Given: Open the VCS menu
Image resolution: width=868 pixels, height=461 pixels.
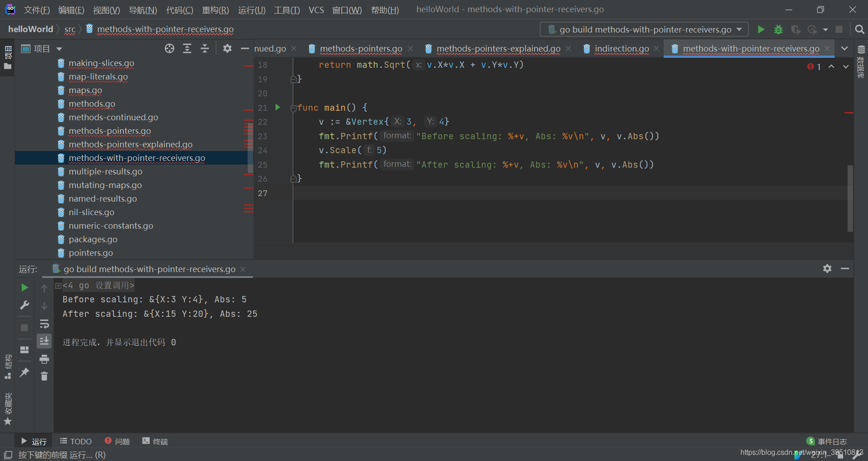Looking at the screenshot, I should 316,10.
